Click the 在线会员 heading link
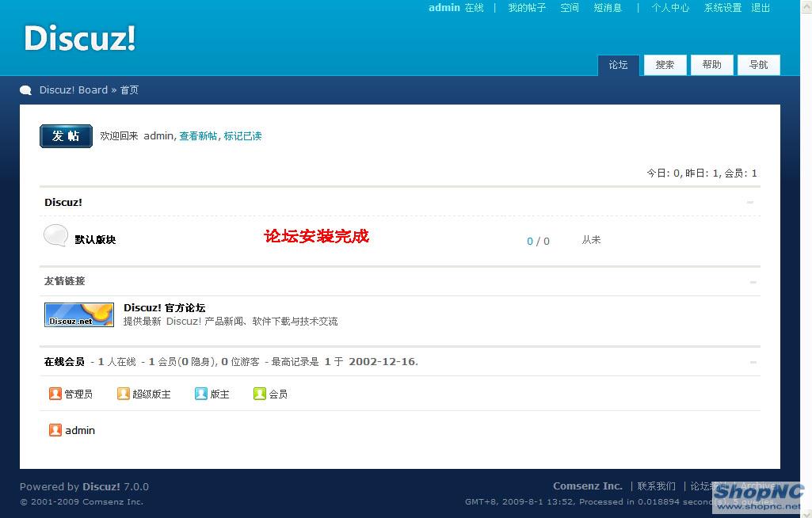Screen dimensions: 812x518 click(x=64, y=361)
